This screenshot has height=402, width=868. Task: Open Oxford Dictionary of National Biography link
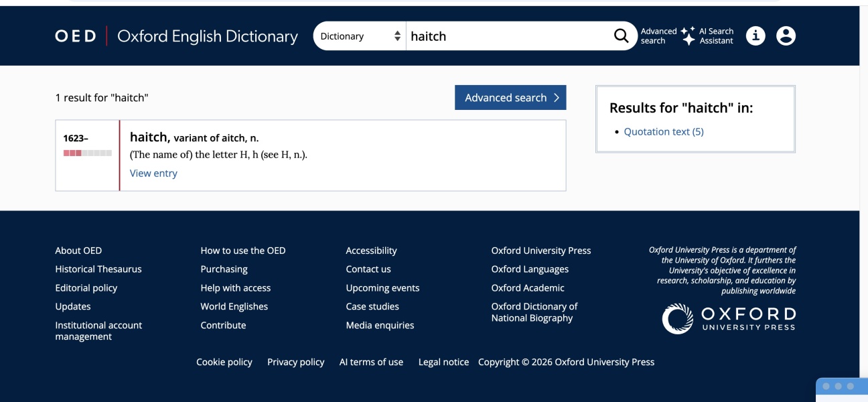[534, 312]
